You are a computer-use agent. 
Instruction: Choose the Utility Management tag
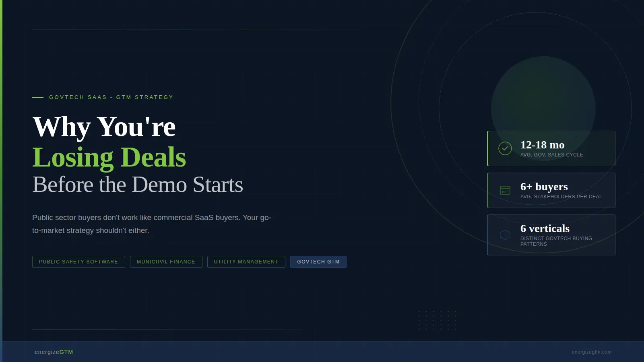(246, 262)
